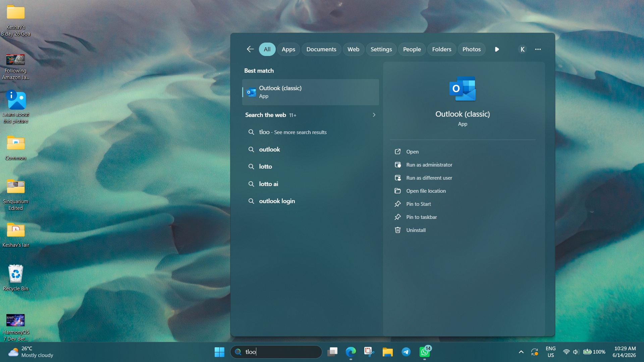644x362 pixels.
Task: Click the taskbar search box containing 'tloo'
Action: coord(276,352)
